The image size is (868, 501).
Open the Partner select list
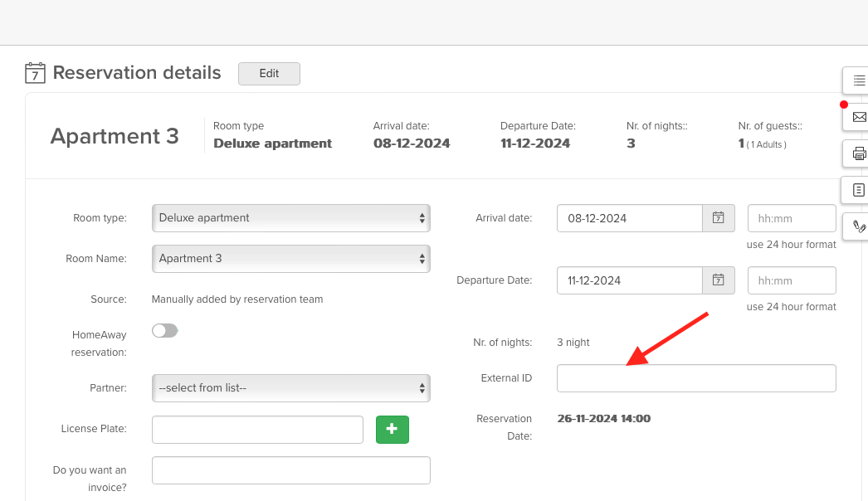pos(290,387)
